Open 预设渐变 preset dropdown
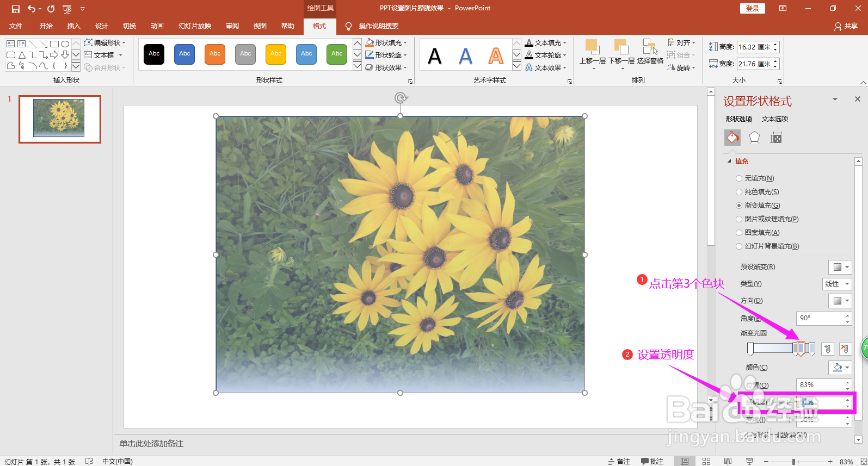The width and height of the screenshot is (868, 466). 840,267
